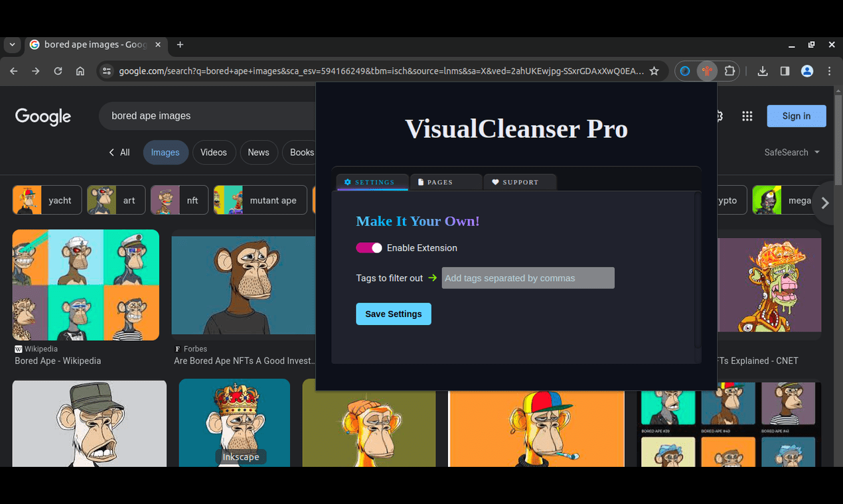The height and width of the screenshot is (504, 843).
Task: Open the propeller hat ape thumbnail
Action: tap(536, 428)
